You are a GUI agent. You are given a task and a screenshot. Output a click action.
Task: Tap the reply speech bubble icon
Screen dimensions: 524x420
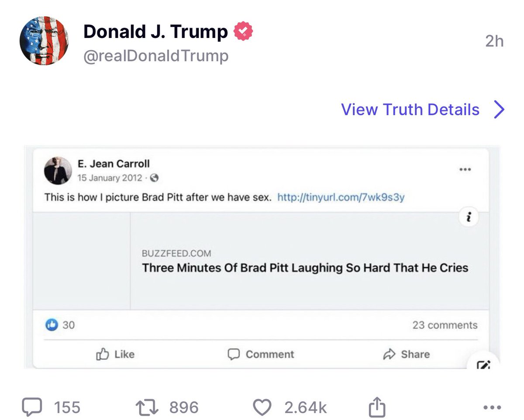point(31,407)
